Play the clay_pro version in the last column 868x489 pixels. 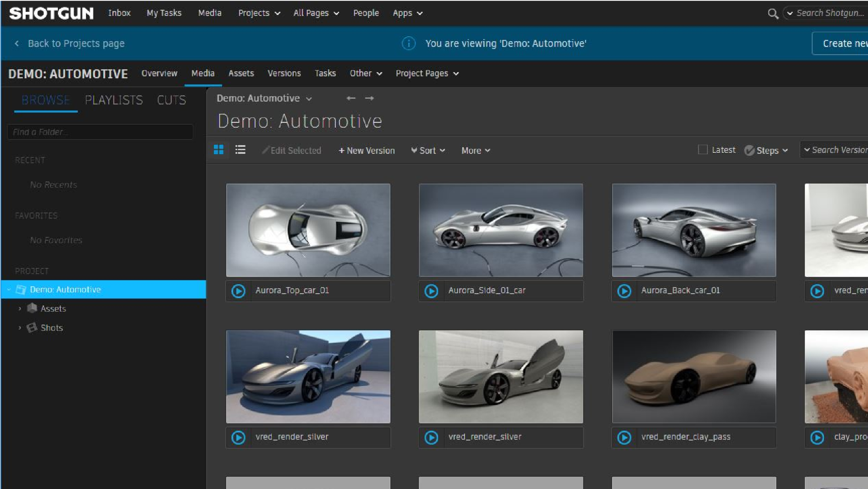(x=817, y=437)
